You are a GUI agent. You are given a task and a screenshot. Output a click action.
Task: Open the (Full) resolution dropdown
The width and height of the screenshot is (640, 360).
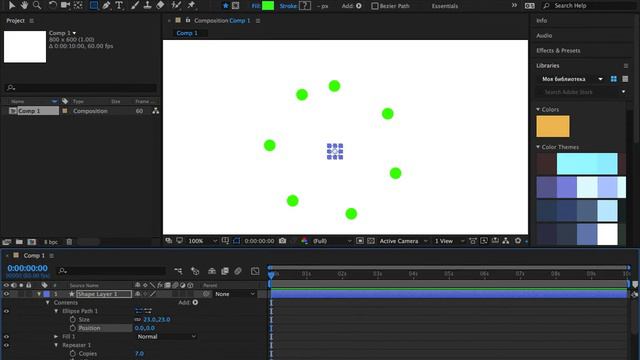[332, 241]
